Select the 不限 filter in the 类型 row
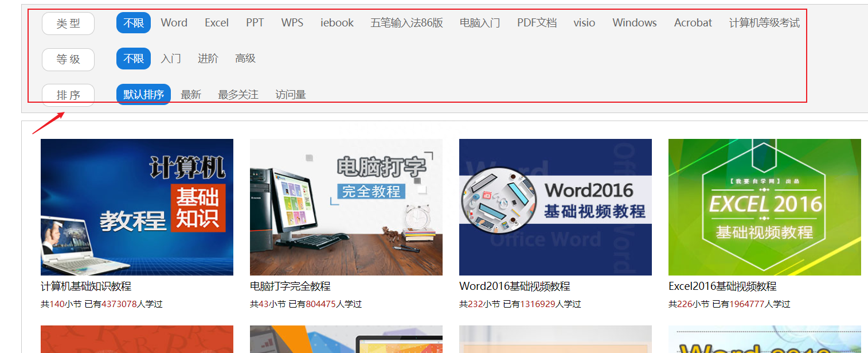868x353 pixels. point(134,23)
